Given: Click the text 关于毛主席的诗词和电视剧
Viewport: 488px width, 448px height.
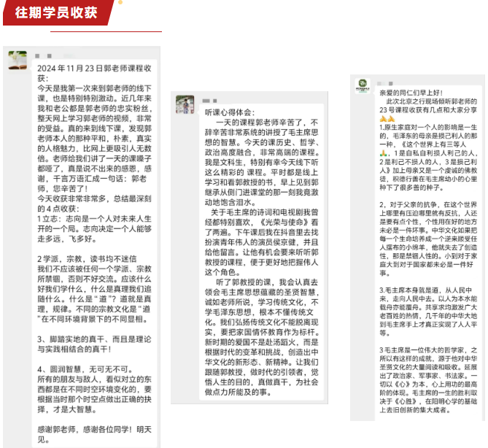Looking at the screenshot, I should pyautogui.click(x=257, y=212).
